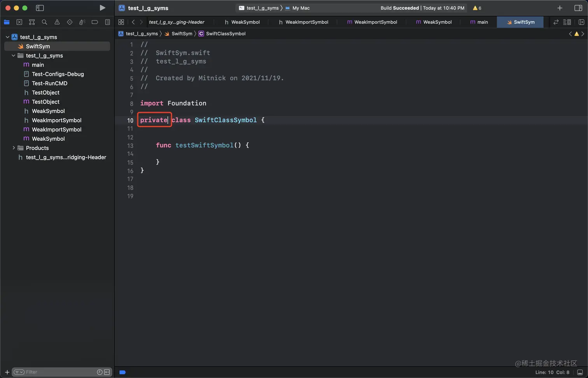Select the Products folder row
The height and width of the screenshot is (378, 588).
(57, 148)
